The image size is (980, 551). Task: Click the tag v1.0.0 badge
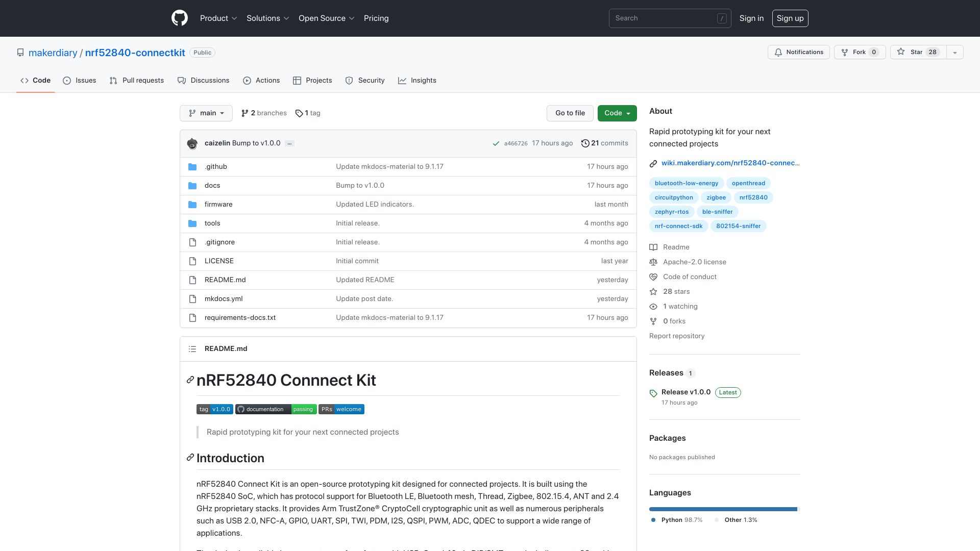[215, 409]
